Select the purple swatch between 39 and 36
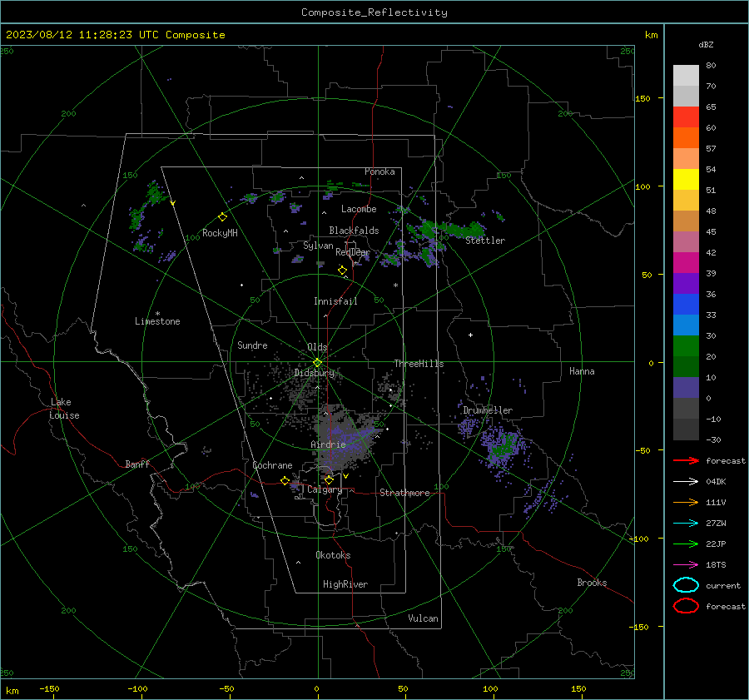This screenshot has height=700, width=749. pyautogui.click(x=686, y=283)
